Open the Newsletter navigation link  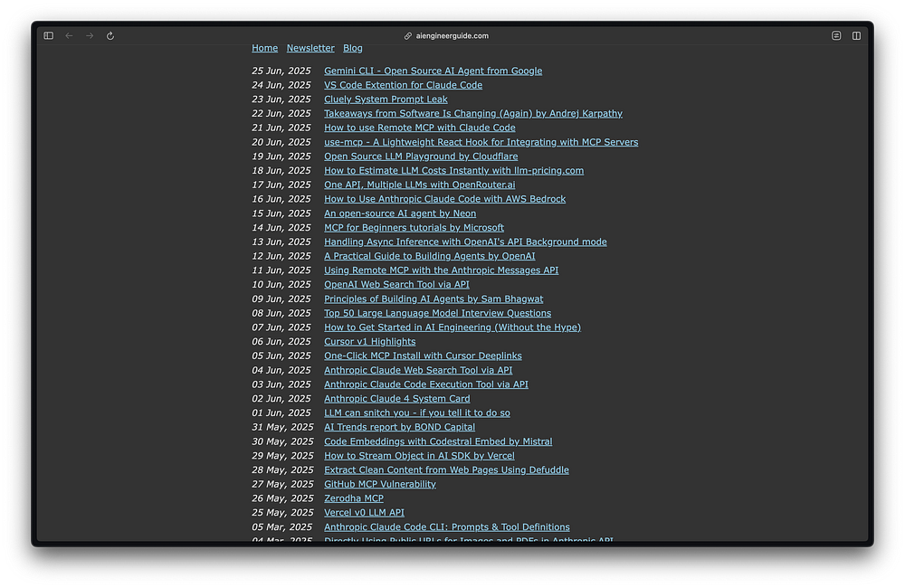point(310,49)
